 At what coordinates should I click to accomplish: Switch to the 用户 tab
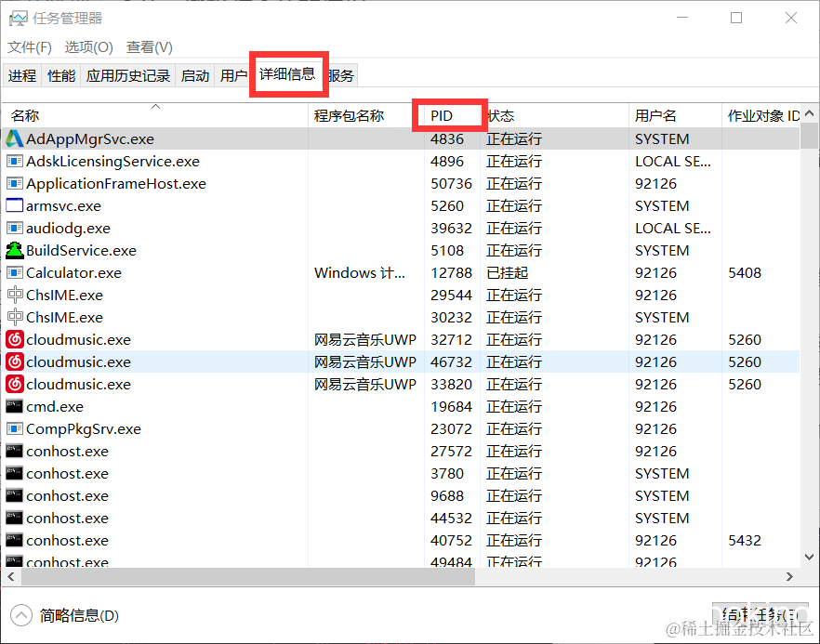[233, 76]
